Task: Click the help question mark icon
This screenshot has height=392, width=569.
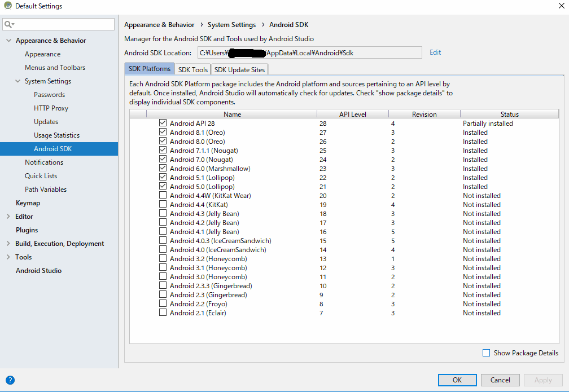Action: click(10, 380)
